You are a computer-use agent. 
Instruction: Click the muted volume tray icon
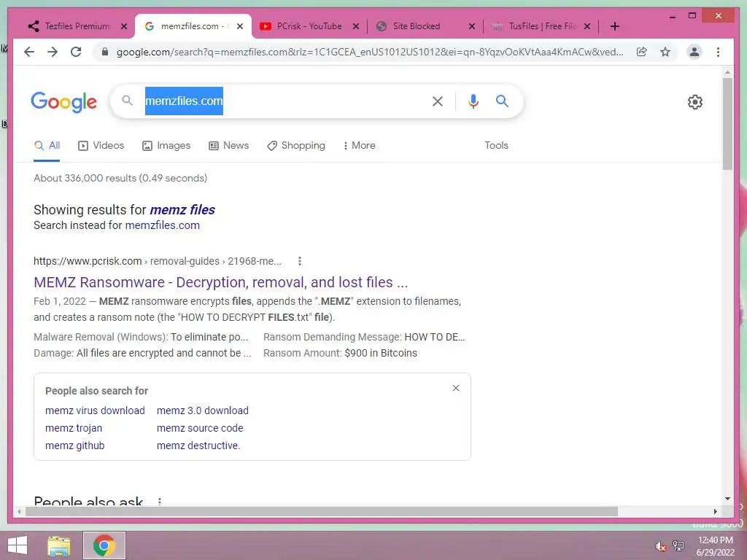click(x=659, y=546)
